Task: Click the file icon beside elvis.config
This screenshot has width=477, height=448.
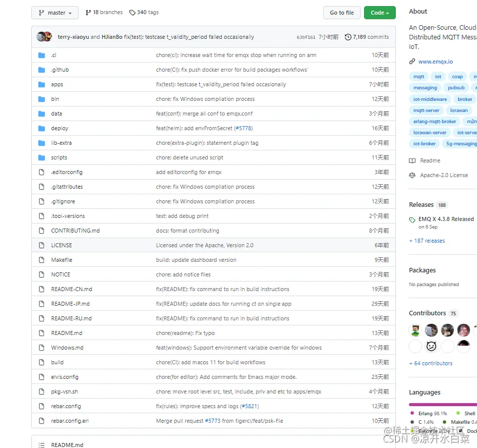Action: pos(42,377)
